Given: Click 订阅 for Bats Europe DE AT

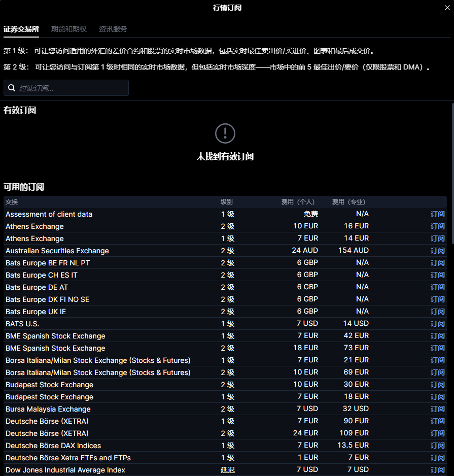Looking at the screenshot, I should click(x=438, y=287).
